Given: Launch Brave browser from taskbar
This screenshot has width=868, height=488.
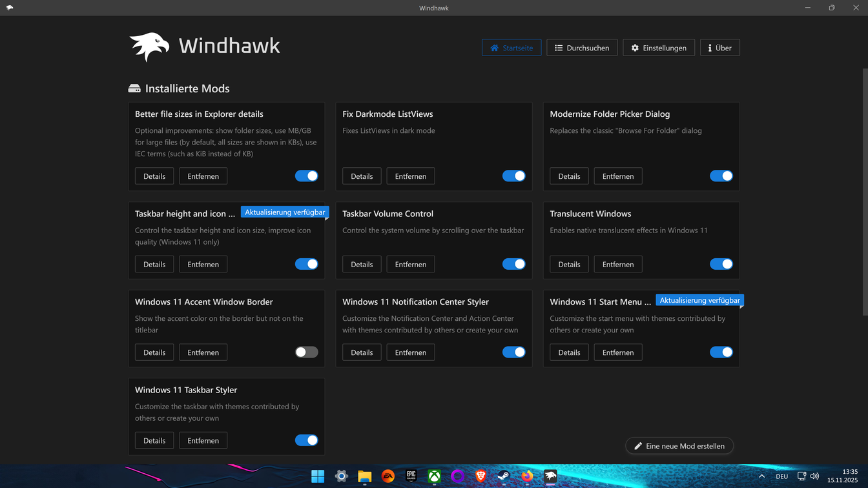Looking at the screenshot, I should (x=480, y=476).
